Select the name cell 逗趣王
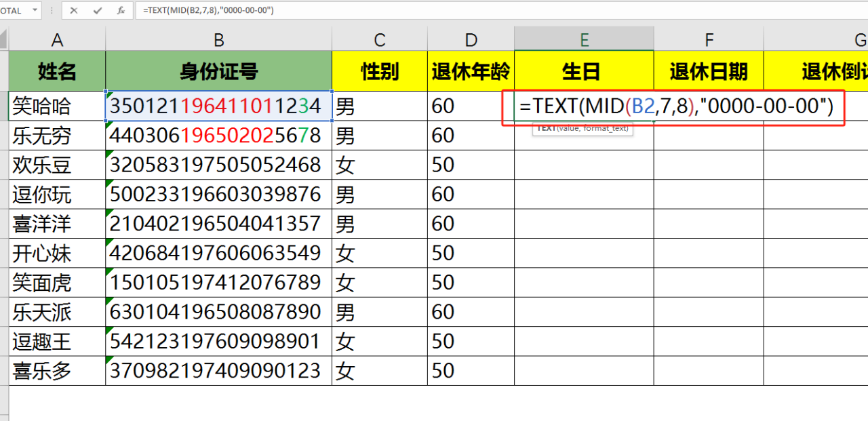The height and width of the screenshot is (421, 868). 57,341
